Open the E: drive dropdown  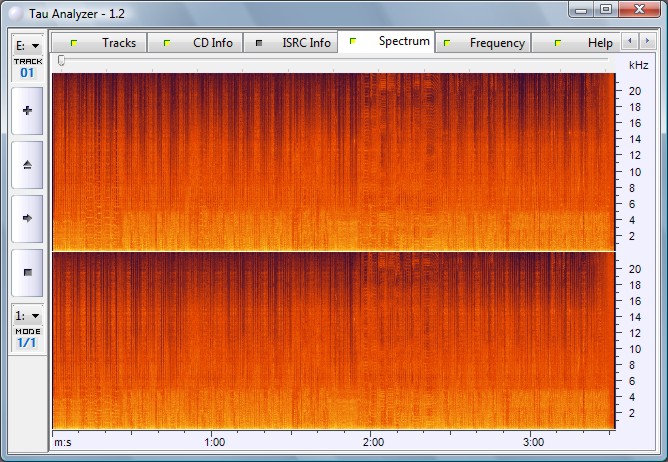tap(26, 45)
